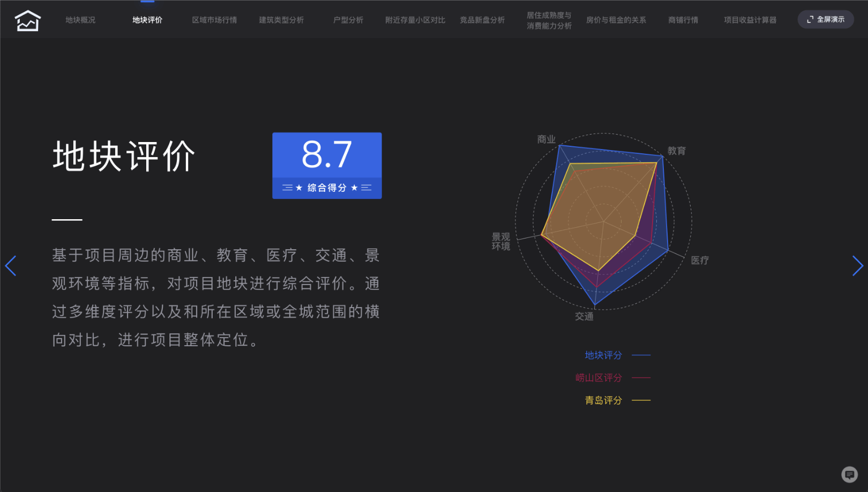Open the 项目收益计算器 tab

pyautogui.click(x=750, y=20)
